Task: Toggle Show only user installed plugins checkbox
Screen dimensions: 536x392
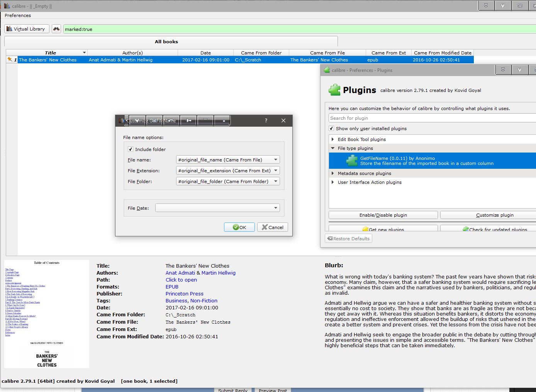Action: tap(331, 129)
